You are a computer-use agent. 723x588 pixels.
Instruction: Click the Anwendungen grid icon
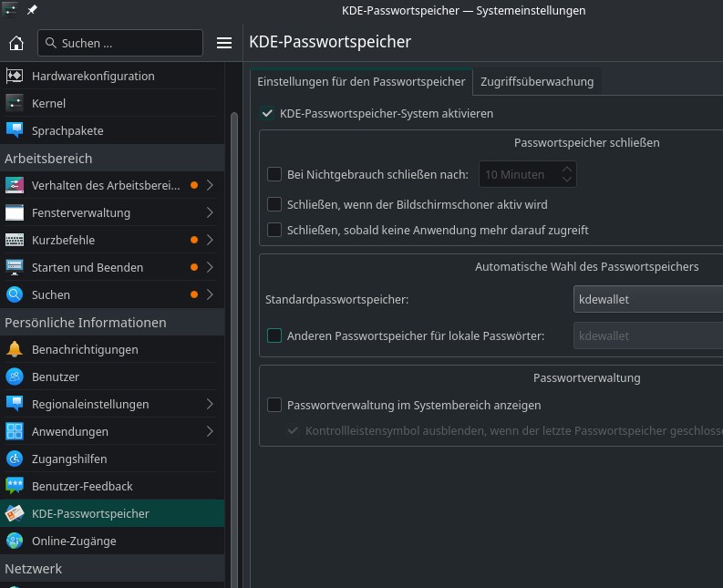pyautogui.click(x=15, y=432)
